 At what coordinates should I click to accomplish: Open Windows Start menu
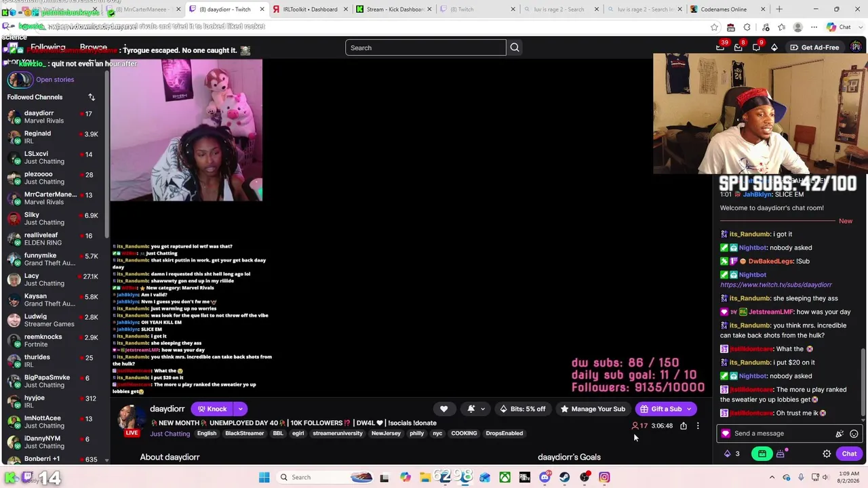(264, 477)
